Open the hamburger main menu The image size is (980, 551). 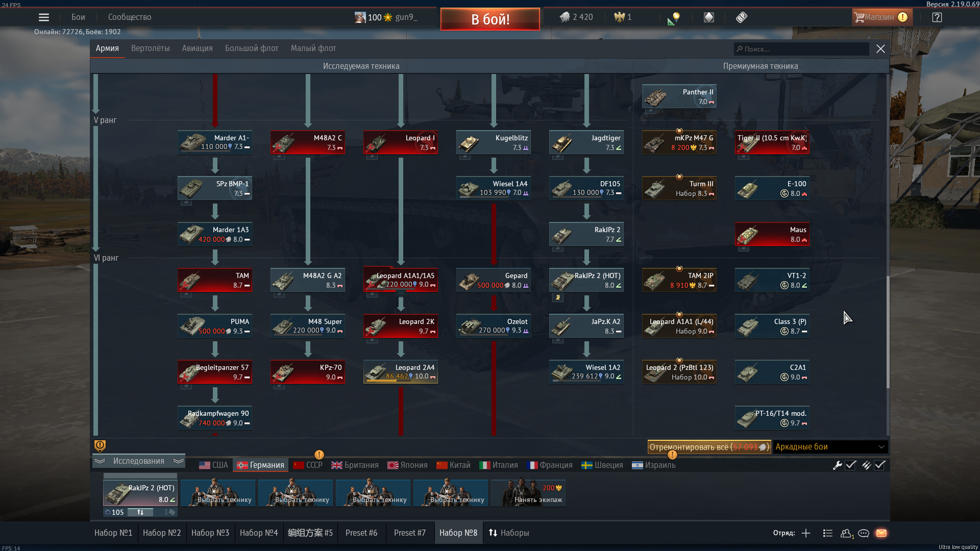tap(44, 17)
